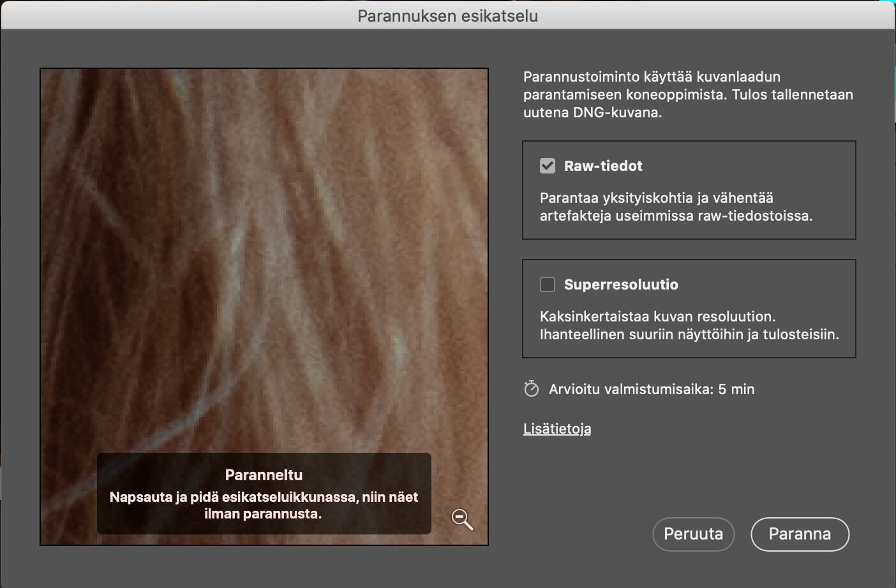Click the hair preview image to compare
896x588 pixels.
(264, 255)
